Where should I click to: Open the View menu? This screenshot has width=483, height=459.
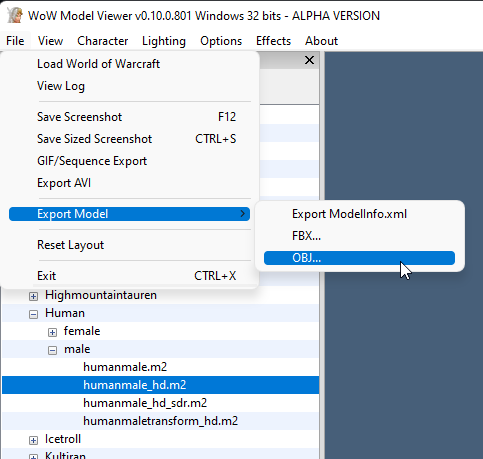(x=50, y=41)
